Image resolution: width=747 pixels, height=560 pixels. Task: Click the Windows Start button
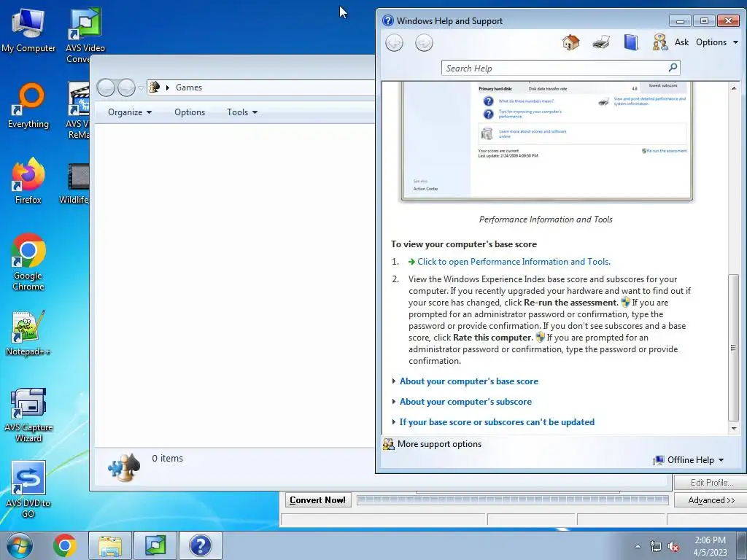click(19, 545)
